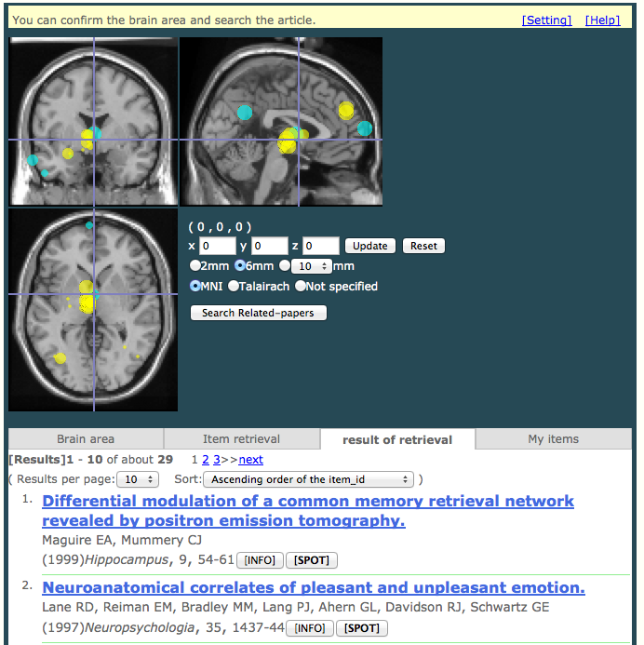Click in the x coordinate field

[x=217, y=246]
